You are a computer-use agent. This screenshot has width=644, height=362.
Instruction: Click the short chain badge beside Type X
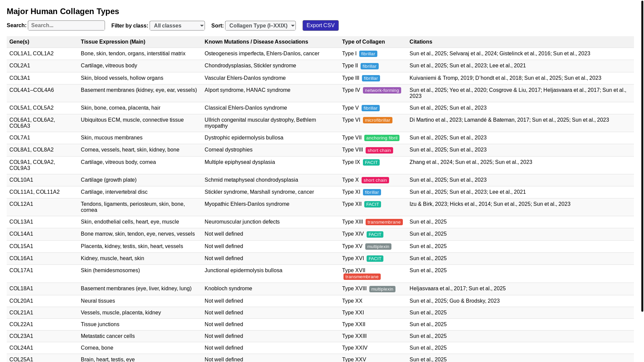point(375,180)
